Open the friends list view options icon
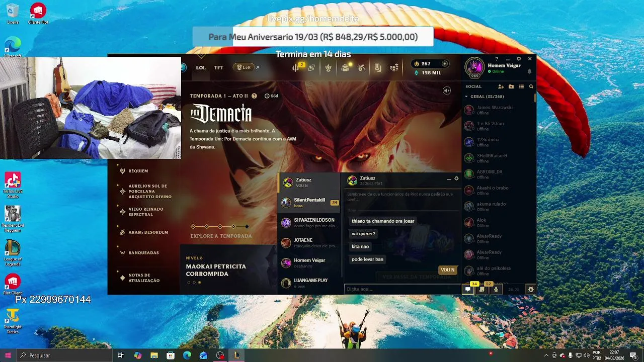The height and width of the screenshot is (362, 644). pyautogui.click(x=521, y=86)
